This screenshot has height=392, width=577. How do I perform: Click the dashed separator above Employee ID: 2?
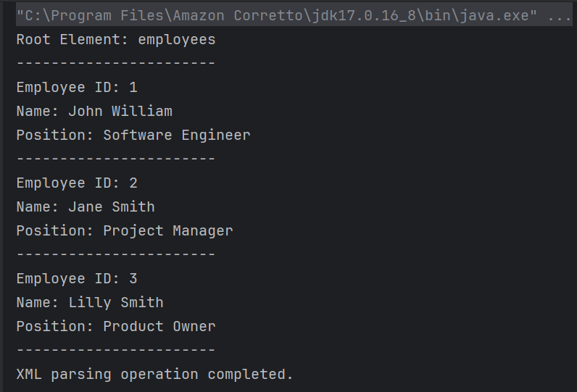116,159
